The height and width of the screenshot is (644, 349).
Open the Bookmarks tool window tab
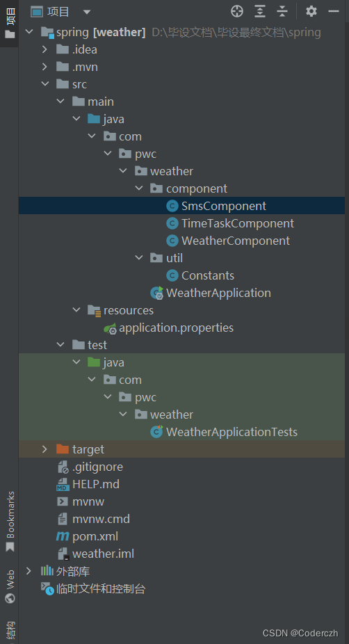pos(10,521)
